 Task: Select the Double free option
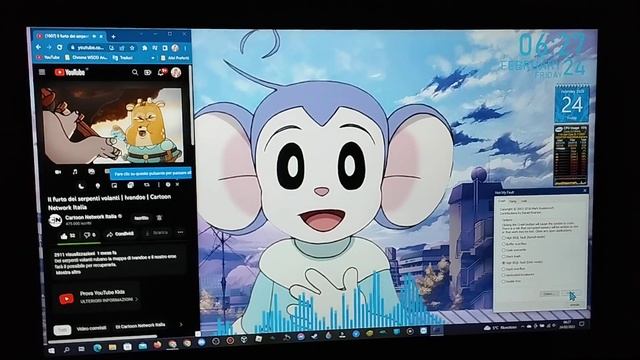point(512,281)
